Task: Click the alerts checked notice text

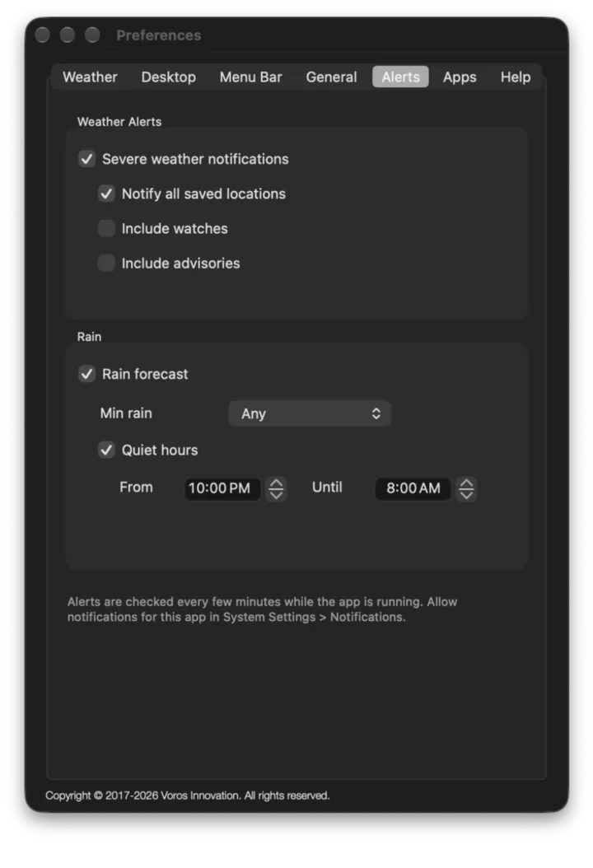Action: pos(263,609)
